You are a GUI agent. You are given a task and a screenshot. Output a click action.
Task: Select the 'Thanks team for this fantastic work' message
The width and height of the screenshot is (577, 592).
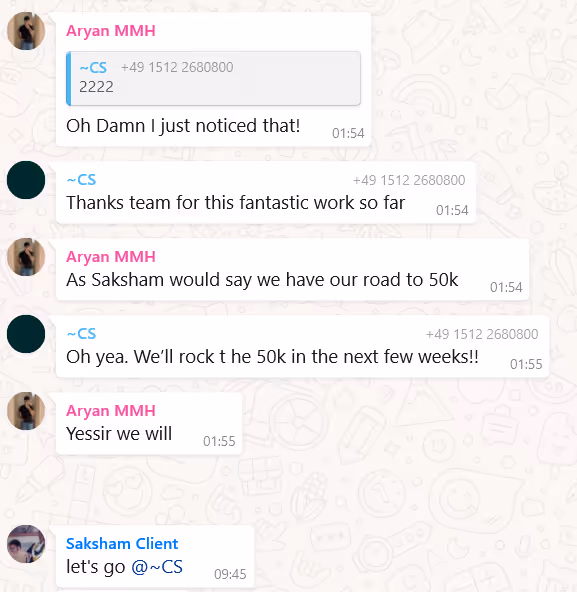(x=266, y=193)
